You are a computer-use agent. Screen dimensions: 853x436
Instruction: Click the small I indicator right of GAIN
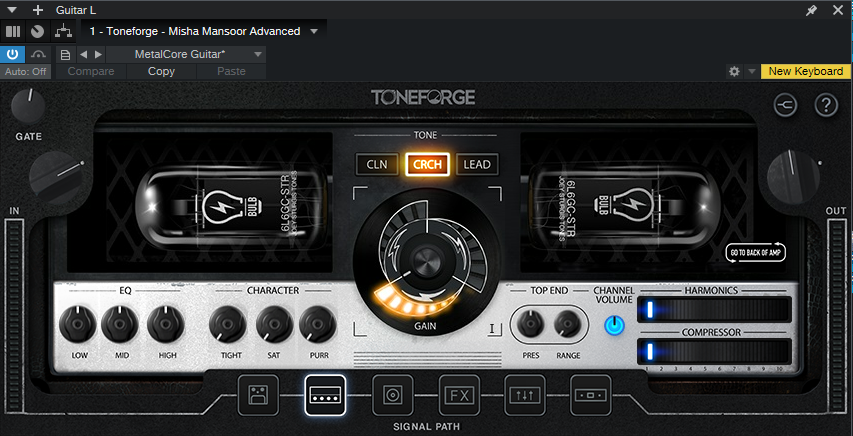pos(494,329)
